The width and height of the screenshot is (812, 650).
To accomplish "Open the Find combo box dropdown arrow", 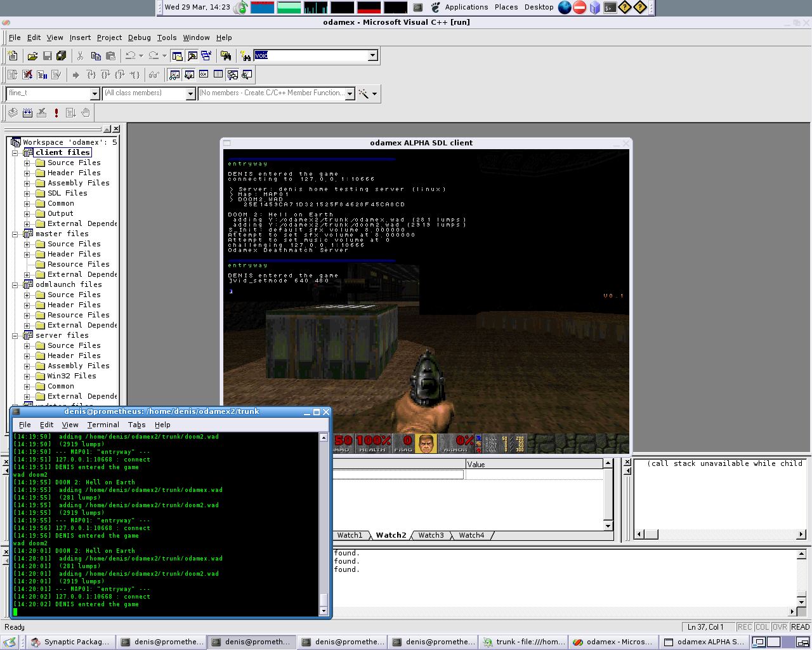I will coord(373,56).
